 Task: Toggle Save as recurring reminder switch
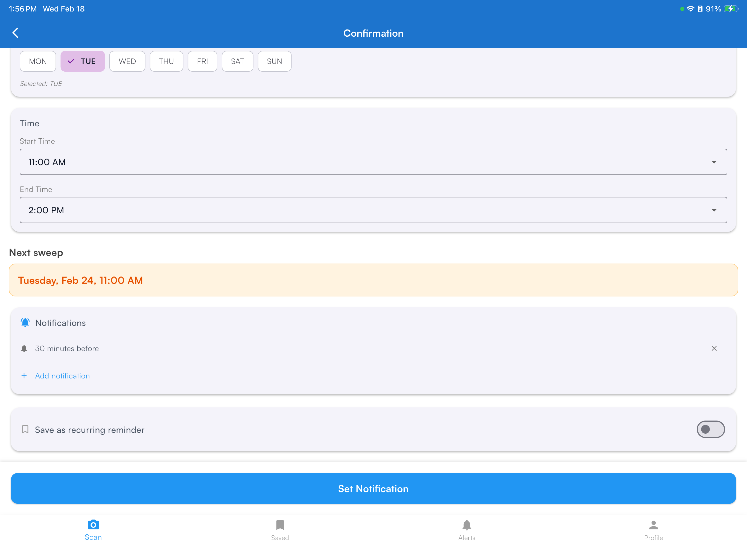[x=711, y=429]
